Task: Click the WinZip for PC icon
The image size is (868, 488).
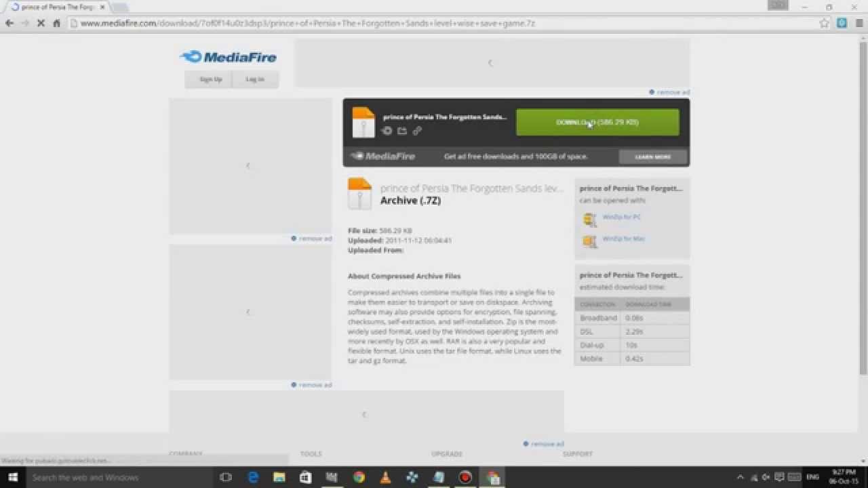Action: click(x=589, y=219)
